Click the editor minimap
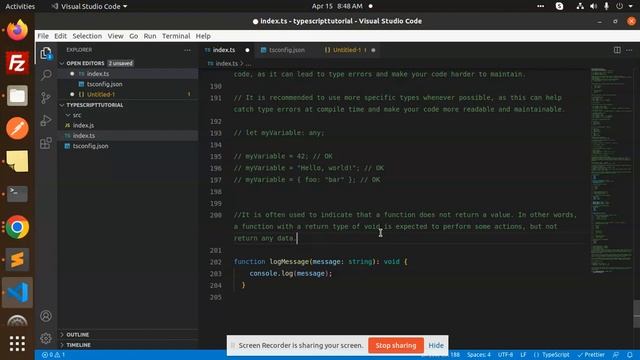This screenshot has height=360, width=640. point(611,171)
